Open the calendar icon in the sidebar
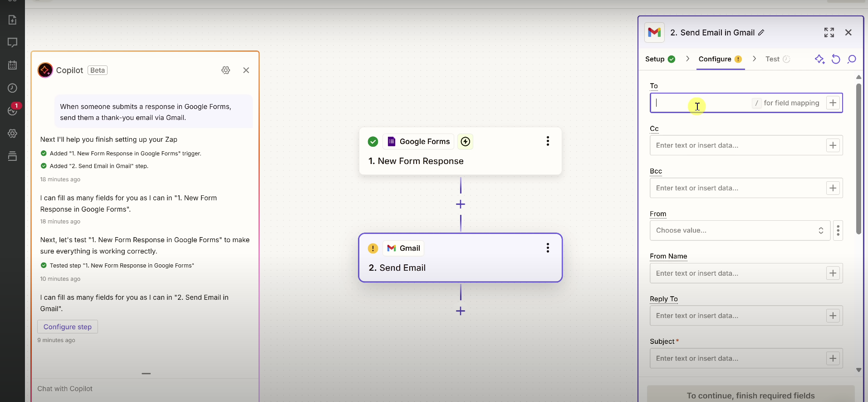This screenshot has width=868, height=402. (x=13, y=65)
